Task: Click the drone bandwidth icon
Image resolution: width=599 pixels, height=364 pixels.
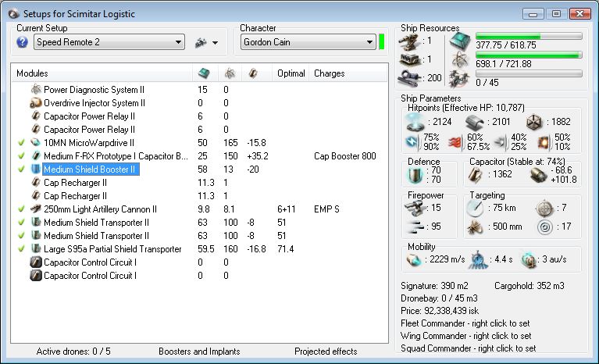Action: click(x=458, y=79)
